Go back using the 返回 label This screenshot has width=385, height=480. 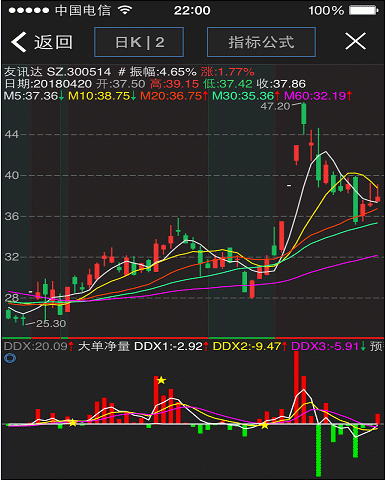(53, 42)
